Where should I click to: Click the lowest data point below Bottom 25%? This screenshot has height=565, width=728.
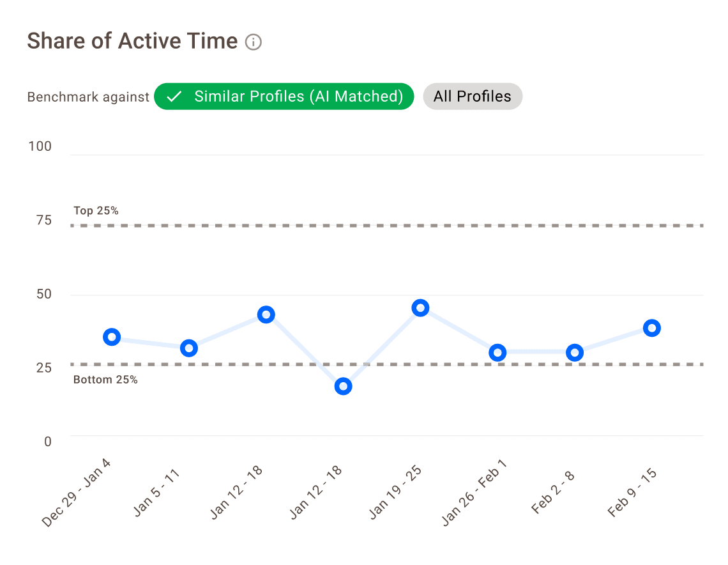(344, 386)
